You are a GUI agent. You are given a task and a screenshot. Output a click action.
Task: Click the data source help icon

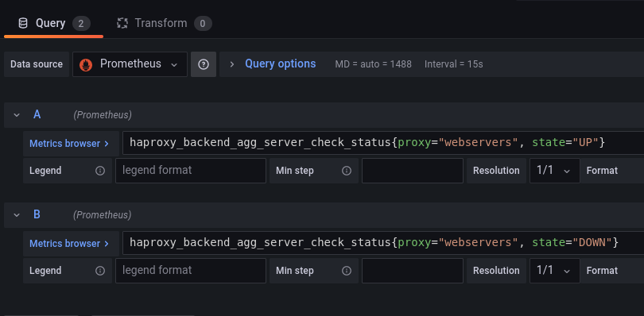pyautogui.click(x=204, y=64)
